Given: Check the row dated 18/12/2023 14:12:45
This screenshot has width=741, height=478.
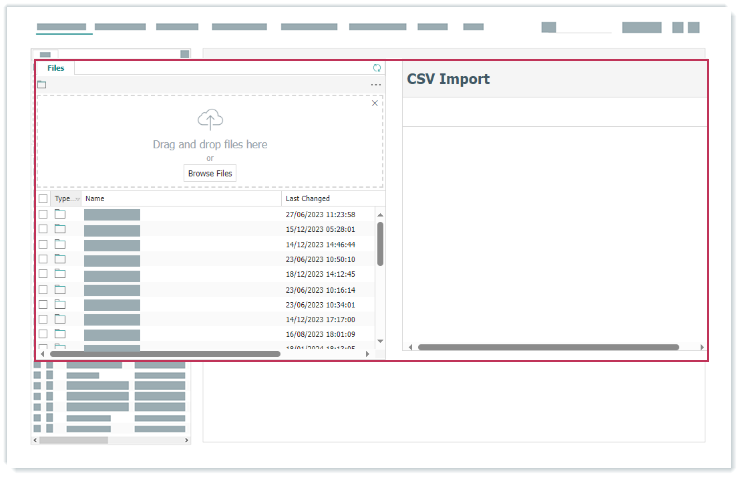Looking at the screenshot, I should 43,274.
